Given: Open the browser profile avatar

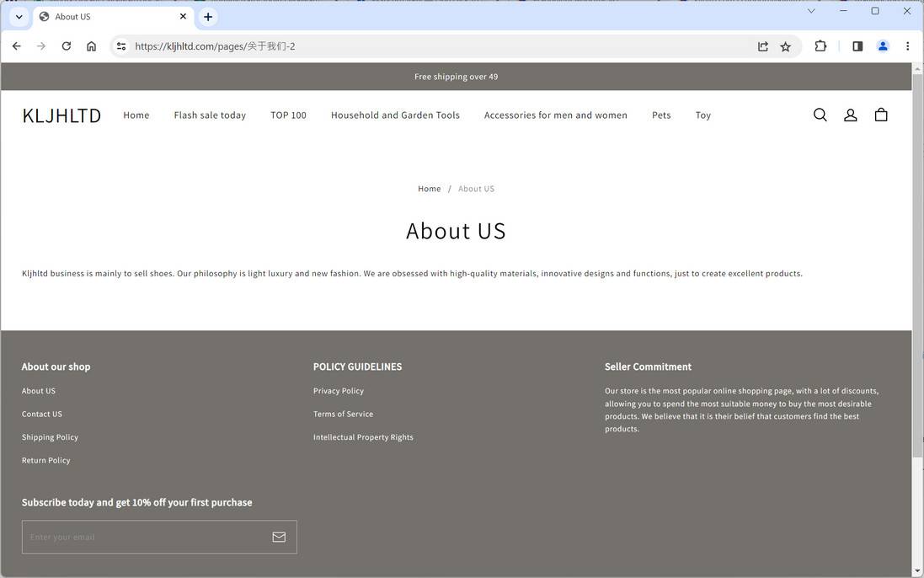Looking at the screenshot, I should pos(882,46).
